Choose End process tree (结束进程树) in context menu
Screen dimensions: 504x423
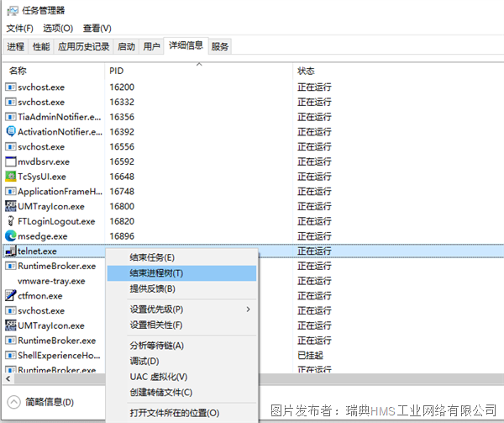click(181, 273)
